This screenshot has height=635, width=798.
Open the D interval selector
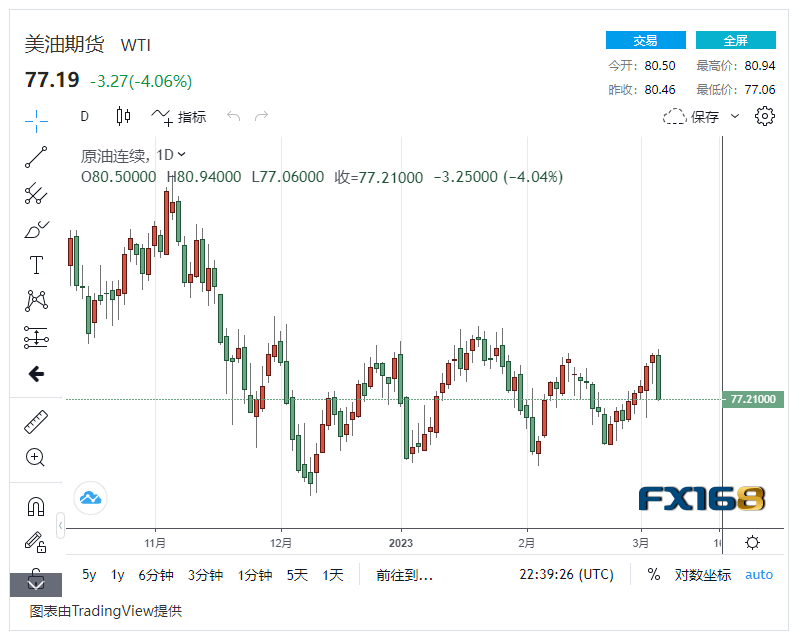click(84, 117)
